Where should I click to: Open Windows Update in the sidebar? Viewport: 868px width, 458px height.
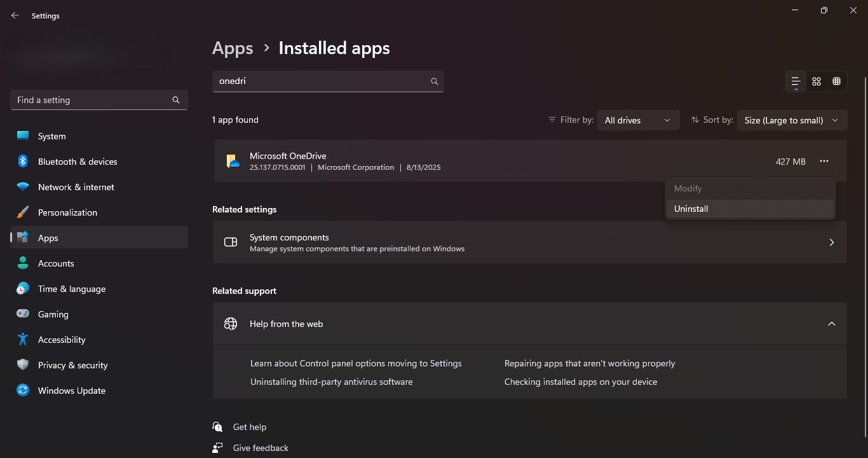click(x=71, y=391)
